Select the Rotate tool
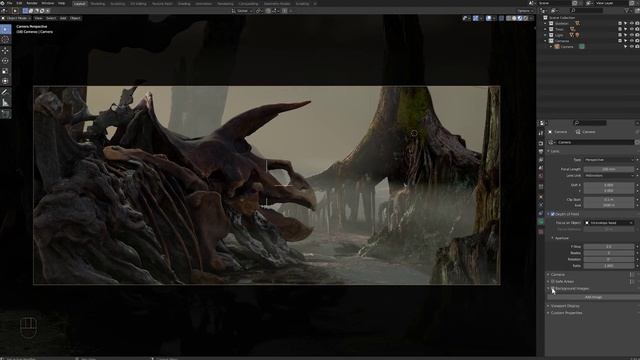 tap(5, 61)
